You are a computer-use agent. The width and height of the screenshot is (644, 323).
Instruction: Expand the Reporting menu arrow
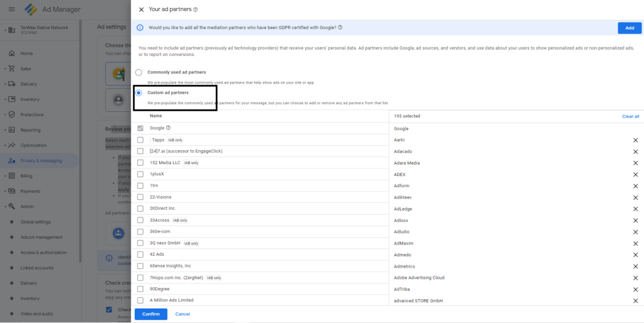(x=5, y=130)
